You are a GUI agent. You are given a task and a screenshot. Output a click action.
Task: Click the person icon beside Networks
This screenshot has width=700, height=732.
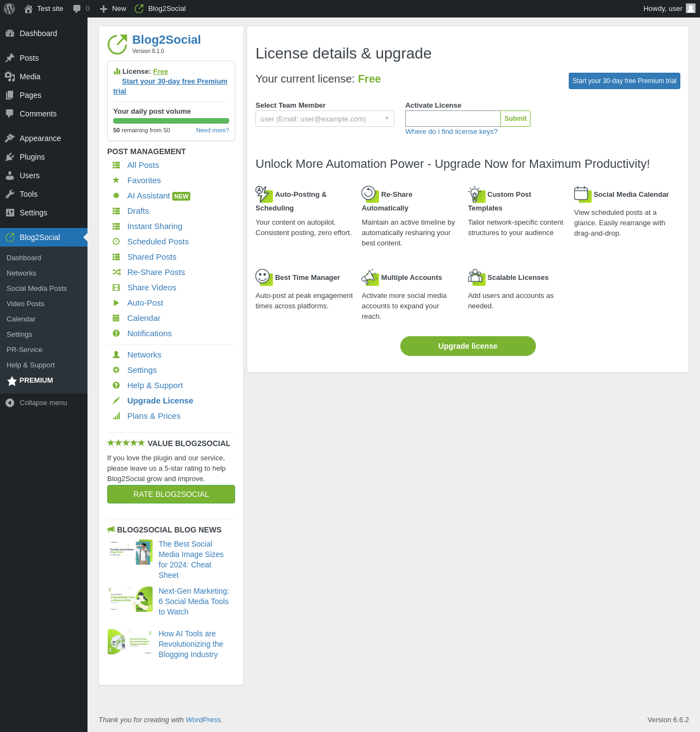[x=116, y=355]
